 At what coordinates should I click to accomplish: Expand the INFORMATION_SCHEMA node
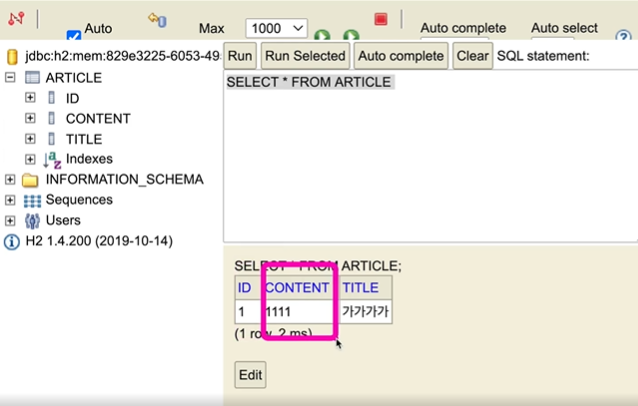[10, 179]
